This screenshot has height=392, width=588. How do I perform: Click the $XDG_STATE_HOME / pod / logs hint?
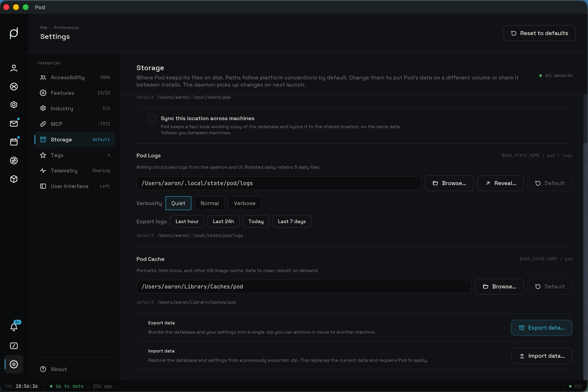coord(537,155)
